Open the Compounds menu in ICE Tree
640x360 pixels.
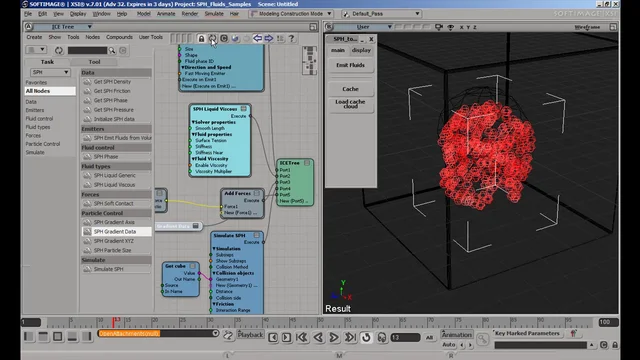[119, 37]
